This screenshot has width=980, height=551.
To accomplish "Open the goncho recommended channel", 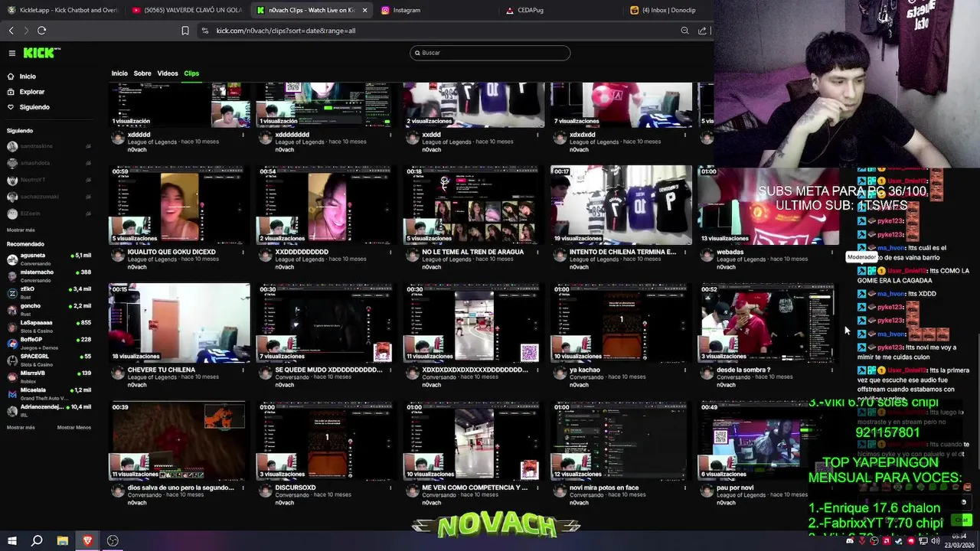I will point(49,309).
